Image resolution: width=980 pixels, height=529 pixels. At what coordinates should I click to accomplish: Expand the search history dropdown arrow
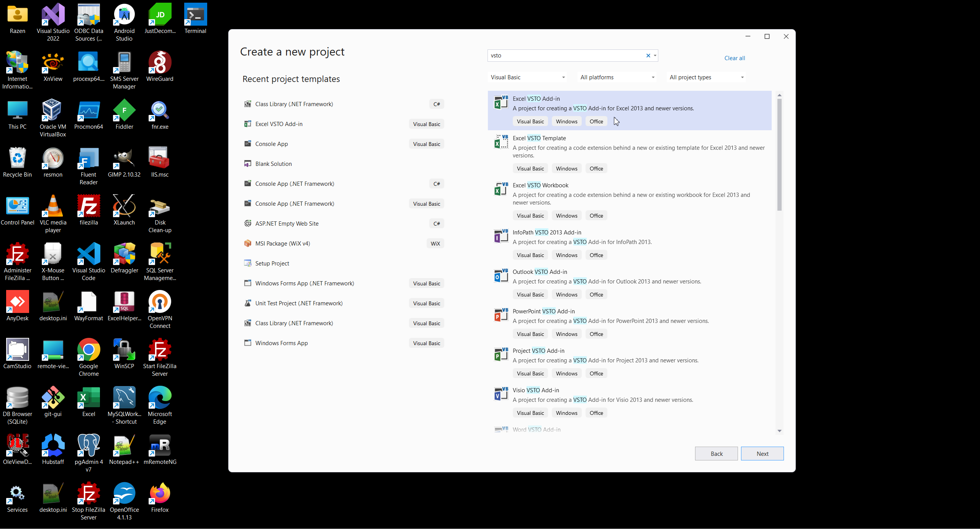[655, 56]
